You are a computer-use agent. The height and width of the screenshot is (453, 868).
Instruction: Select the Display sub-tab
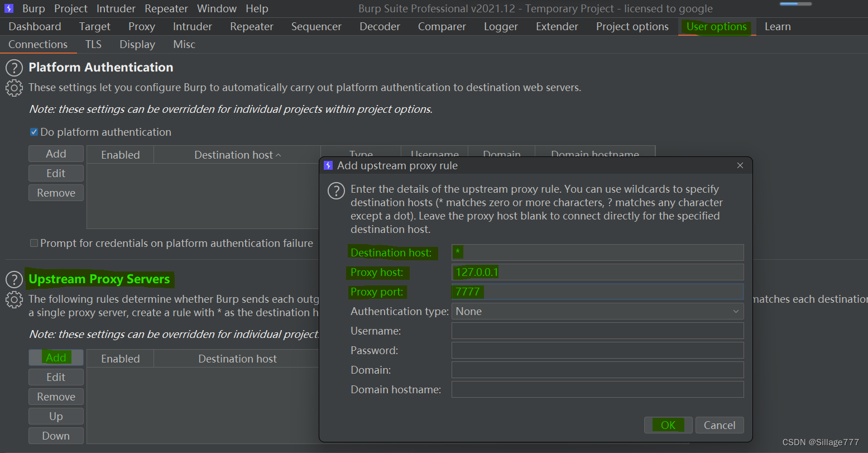click(x=137, y=44)
